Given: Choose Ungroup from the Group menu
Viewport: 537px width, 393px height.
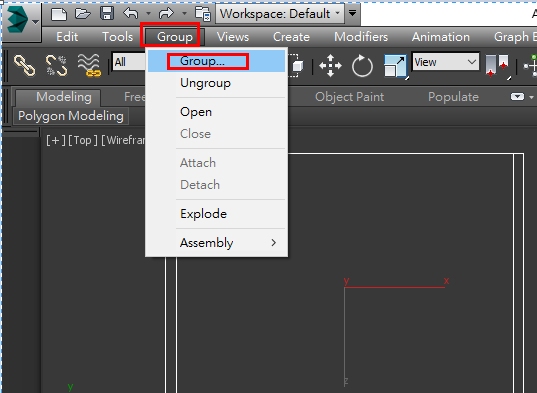Looking at the screenshot, I should pos(216,83).
